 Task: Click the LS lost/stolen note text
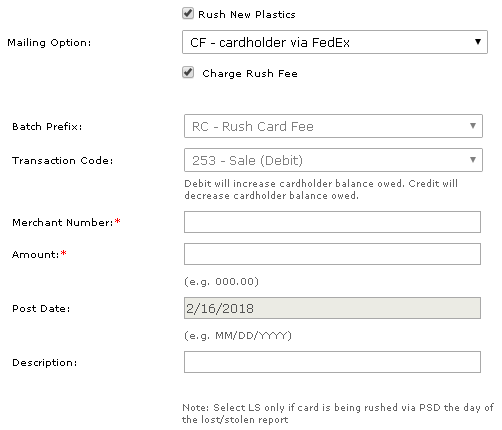[x=338, y=414]
